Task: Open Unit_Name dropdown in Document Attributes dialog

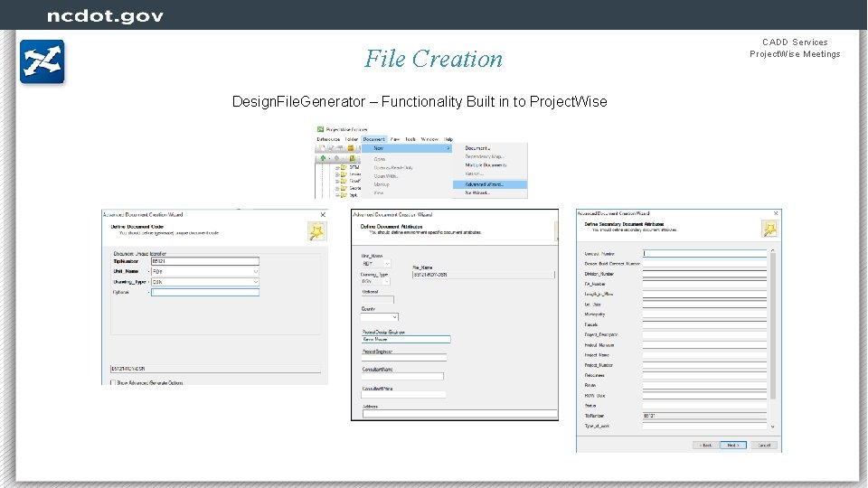Action: point(387,264)
